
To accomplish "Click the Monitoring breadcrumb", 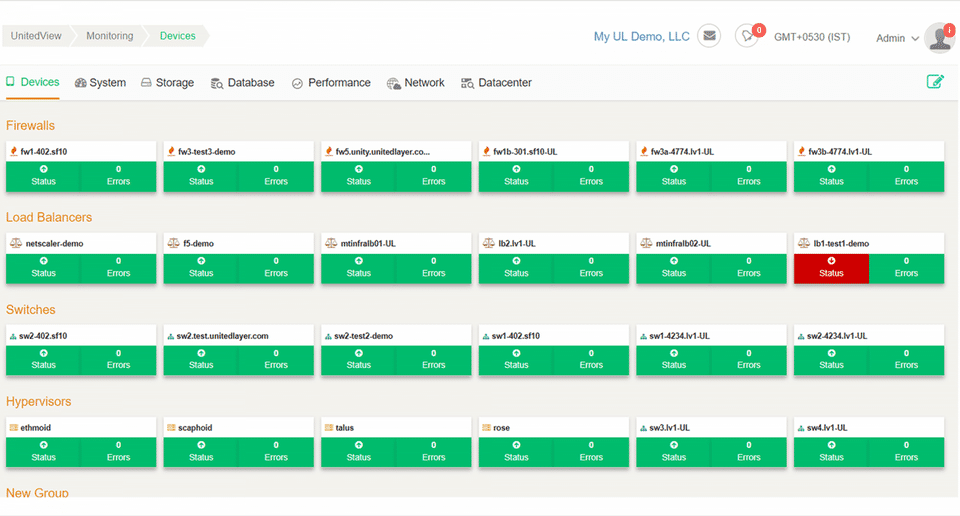I will [110, 36].
